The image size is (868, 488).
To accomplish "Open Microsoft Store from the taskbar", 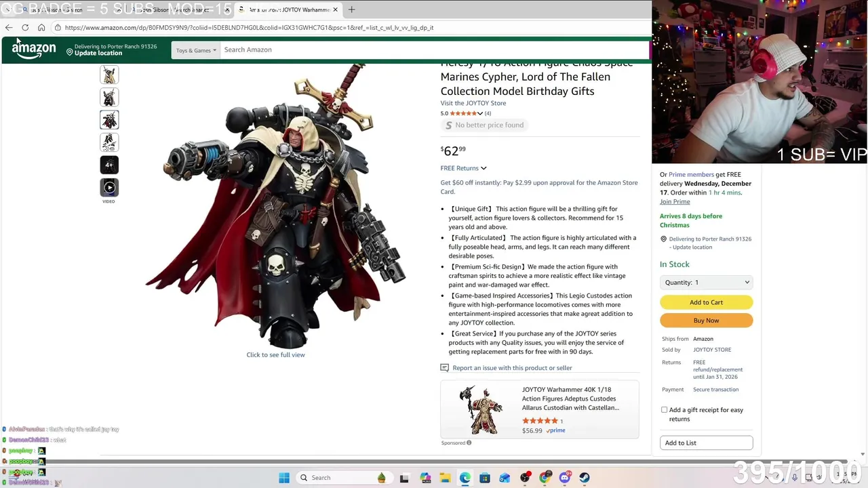I will point(485,478).
